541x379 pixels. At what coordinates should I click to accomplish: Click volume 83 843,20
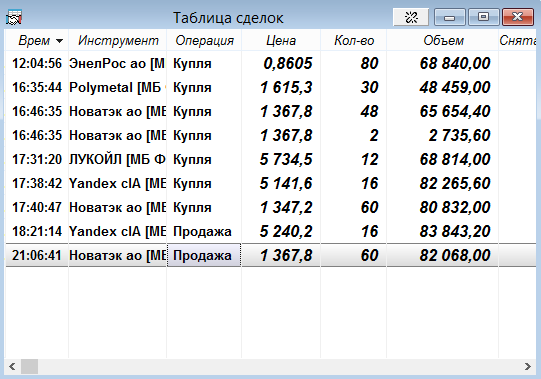pos(455,231)
